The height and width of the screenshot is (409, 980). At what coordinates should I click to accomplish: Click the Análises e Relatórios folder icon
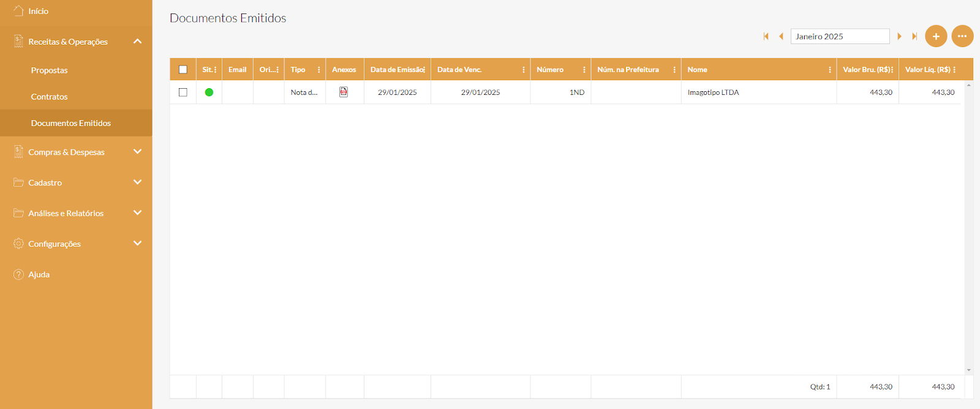point(19,213)
